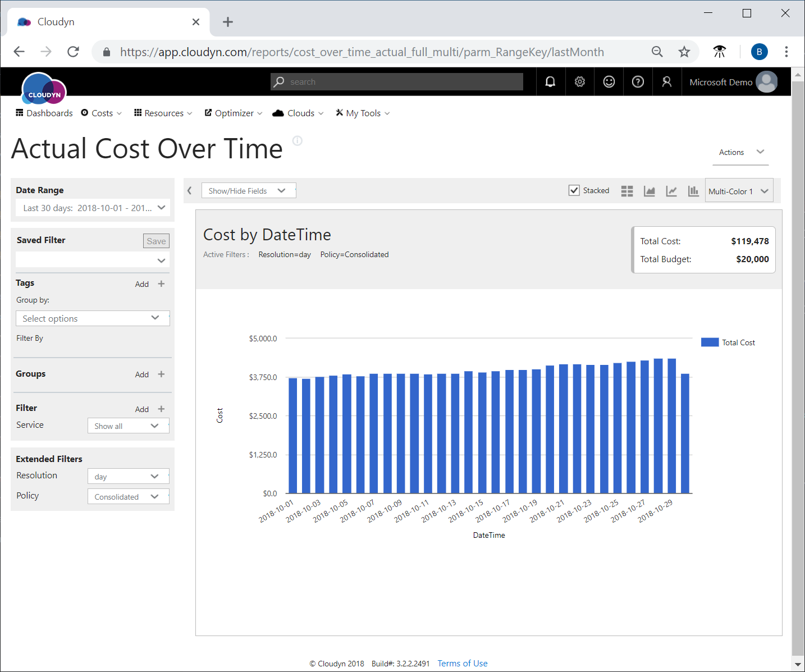Screen dimensions: 805x672
Task: Switch to bar chart view
Action: [693, 191]
